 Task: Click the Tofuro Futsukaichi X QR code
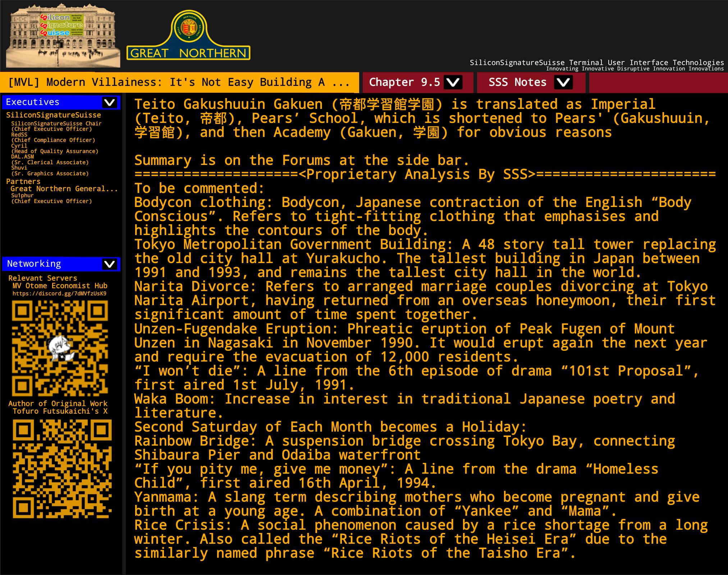tap(62, 469)
